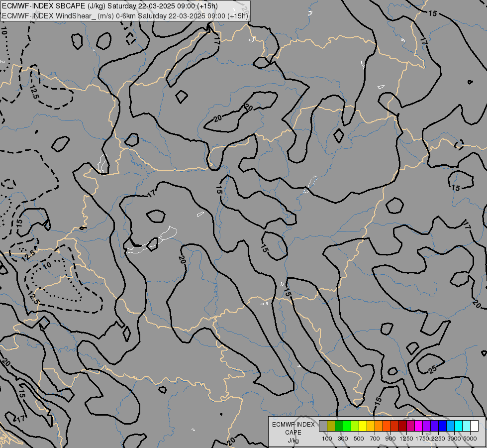
Task: Pick the sky blue swatch left of 3000
Action: [451, 426]
